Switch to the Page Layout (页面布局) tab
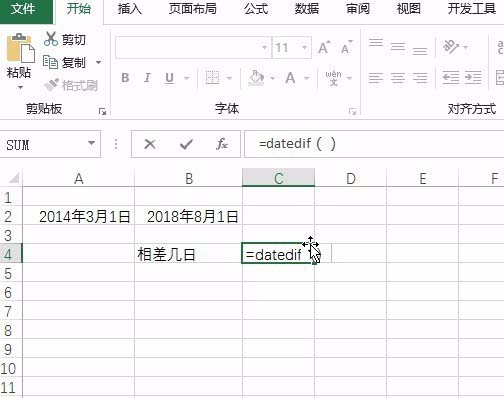This screenshot has height=398, width=504. [x=192, y=9]
